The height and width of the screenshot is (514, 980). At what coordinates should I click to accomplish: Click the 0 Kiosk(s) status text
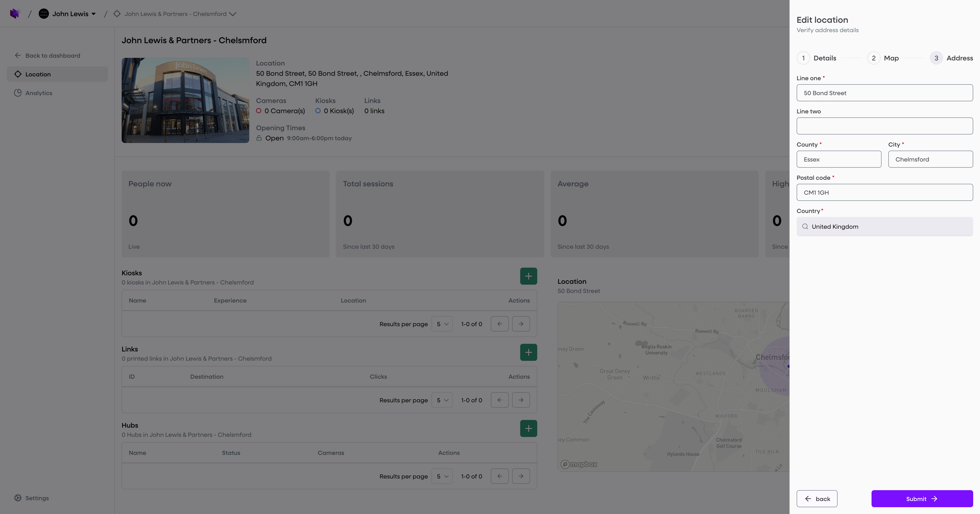[339, 111]
